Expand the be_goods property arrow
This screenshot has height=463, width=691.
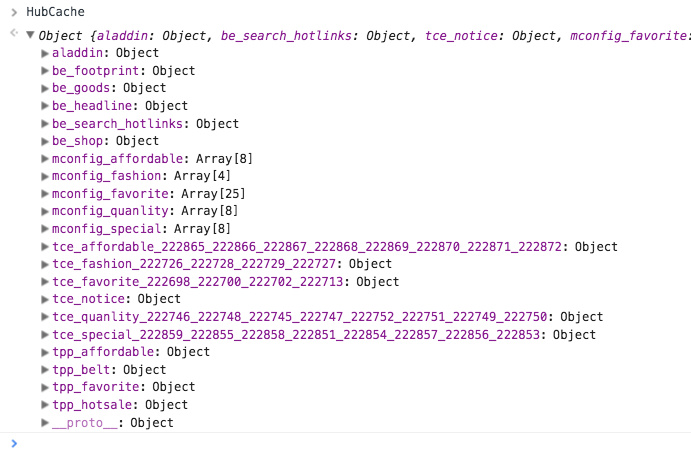44,88
